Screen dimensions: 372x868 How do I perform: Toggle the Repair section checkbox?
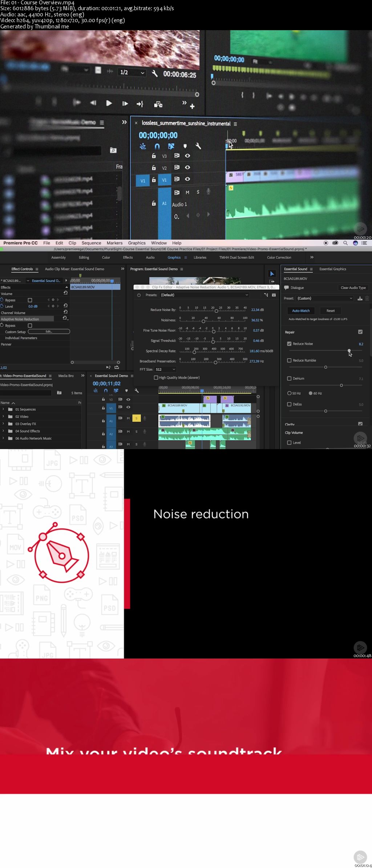[x=360, y=332]
